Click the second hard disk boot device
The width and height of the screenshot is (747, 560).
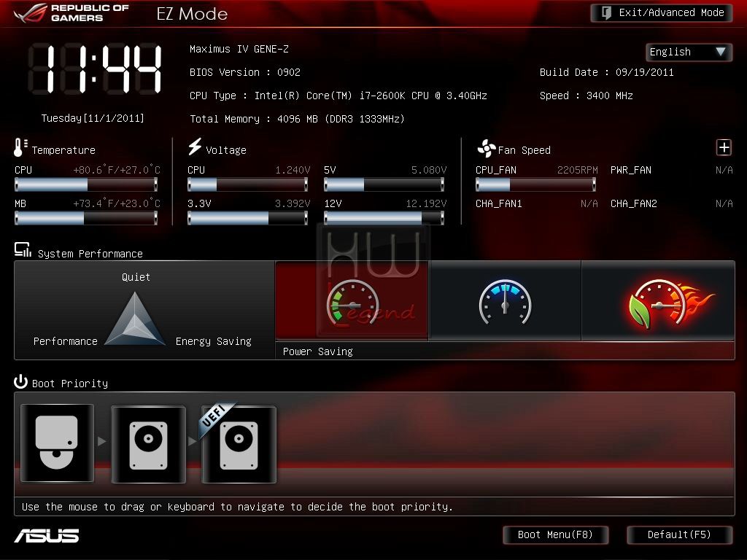148,444
